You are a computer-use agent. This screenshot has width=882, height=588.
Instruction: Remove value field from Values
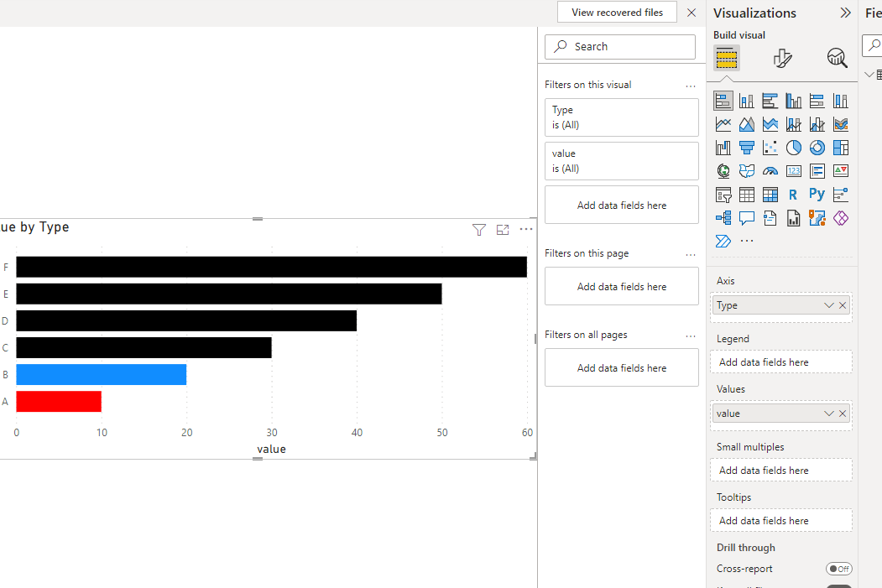pos(843,414)
